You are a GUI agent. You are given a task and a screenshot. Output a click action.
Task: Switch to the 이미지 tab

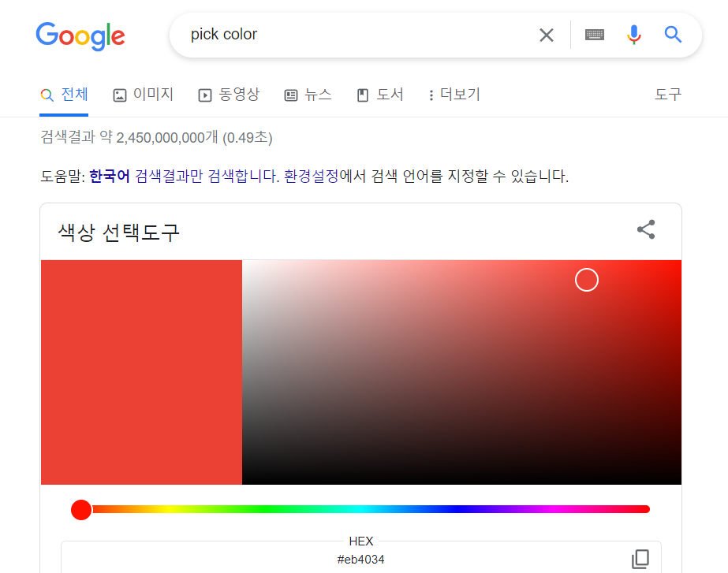pyautogui.click(x=143, y=95)
